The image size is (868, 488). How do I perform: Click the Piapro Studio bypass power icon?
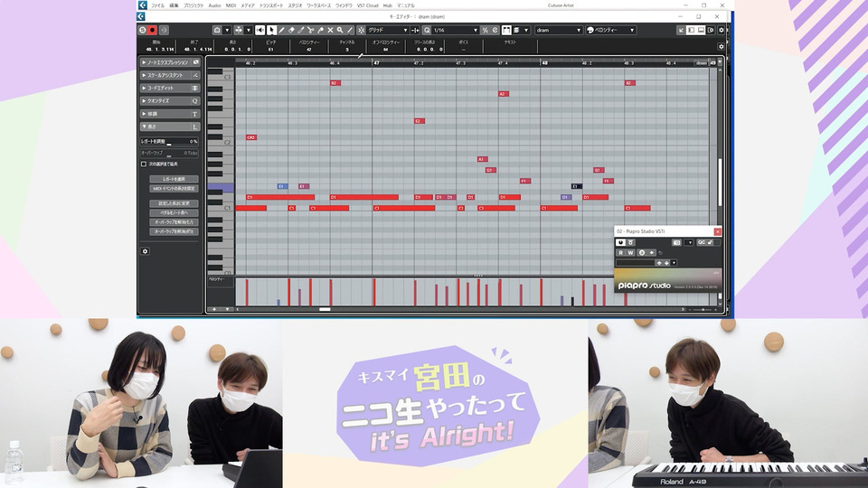(x=621, y=242)
